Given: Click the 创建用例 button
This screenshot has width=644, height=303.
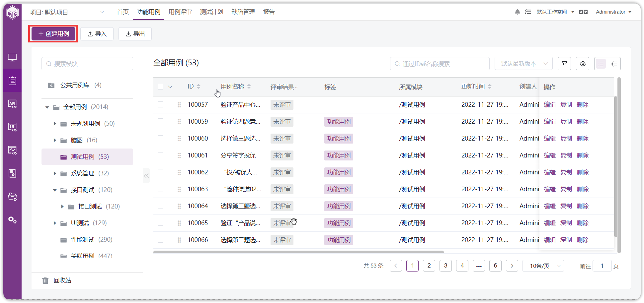Looking at the screenshot, I should point(53,34).
